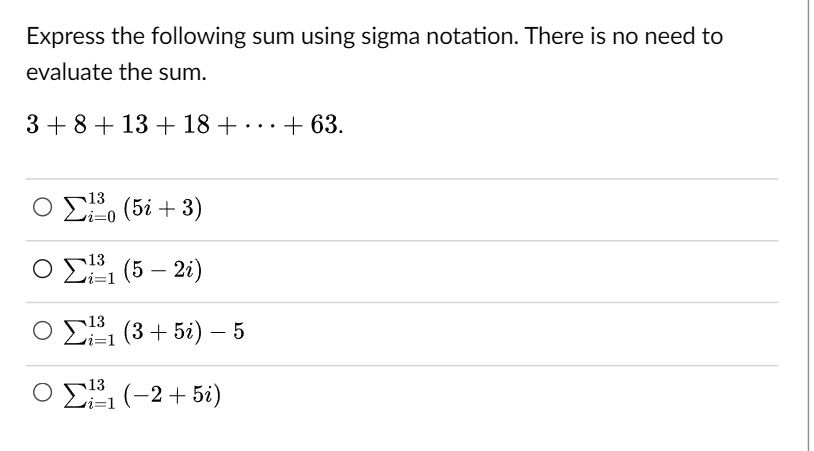814x451 pixels.
Task: Click the answer text (−2 + 5i)
Action: point(172,394)
